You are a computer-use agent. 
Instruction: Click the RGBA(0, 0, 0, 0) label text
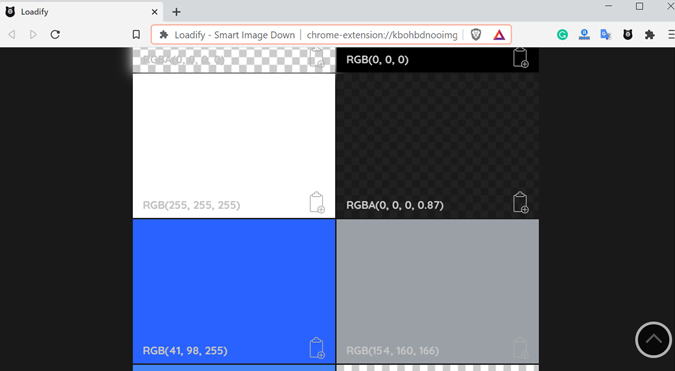(x=183, y=59)
